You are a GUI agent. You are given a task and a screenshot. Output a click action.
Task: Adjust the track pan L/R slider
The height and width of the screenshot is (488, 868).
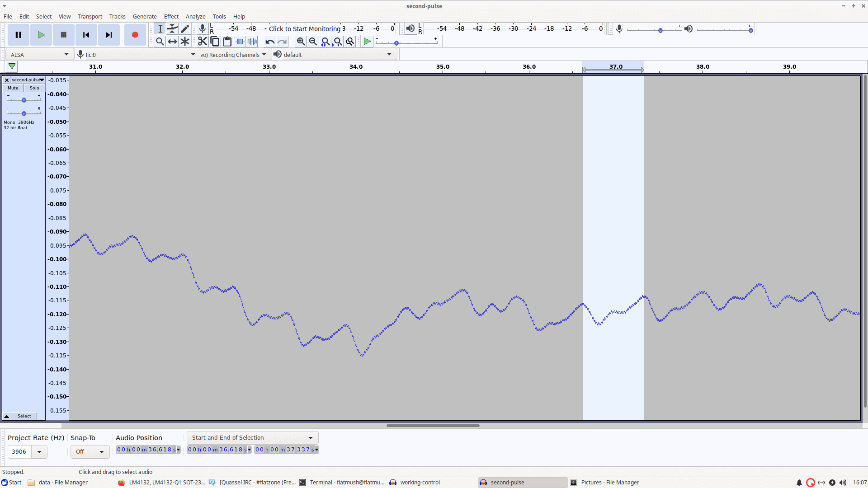click(x=24, y=113)
